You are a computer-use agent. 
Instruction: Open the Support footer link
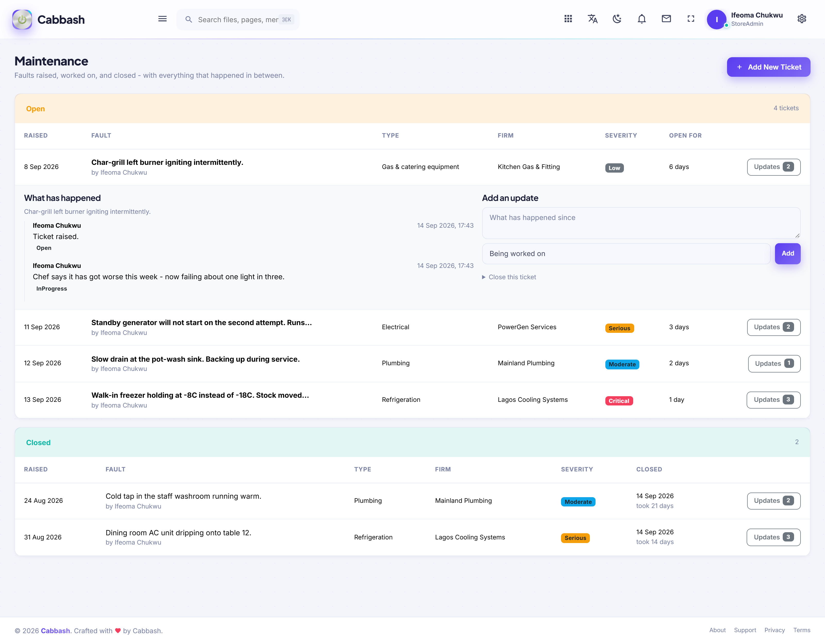click(745, 630)
